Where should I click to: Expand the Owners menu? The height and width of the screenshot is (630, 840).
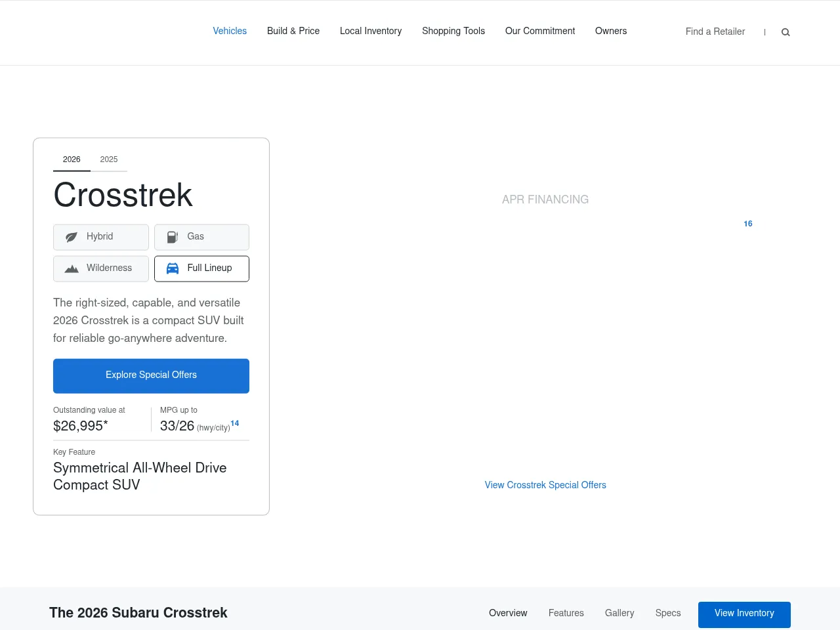point(611,31)
